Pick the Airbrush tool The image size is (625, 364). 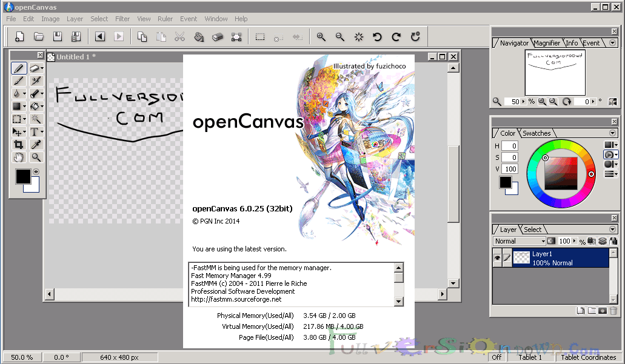point(34,81)
